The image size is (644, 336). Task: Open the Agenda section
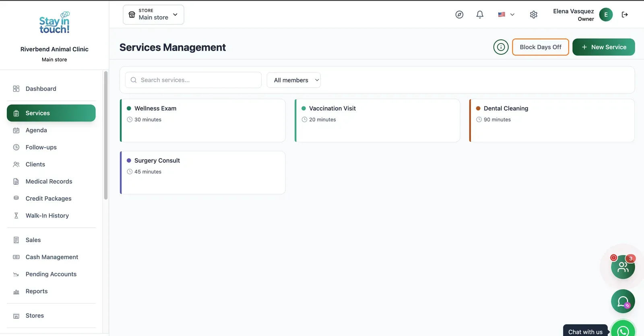(x=51, y=130)
